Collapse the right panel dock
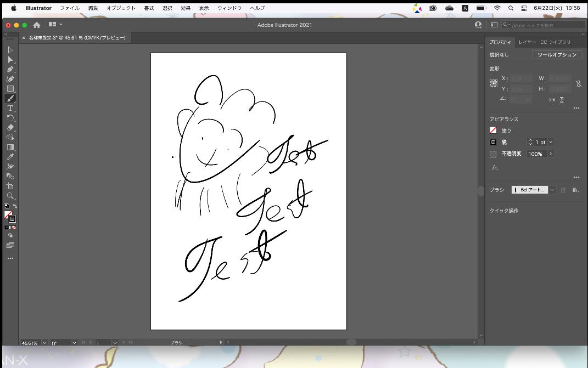 583,35
